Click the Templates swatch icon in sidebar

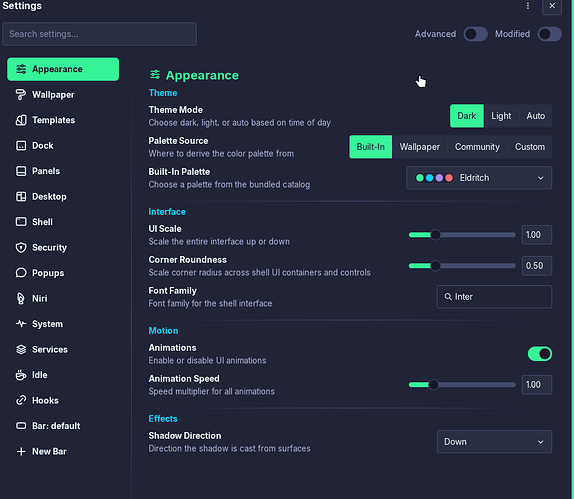[21, 120]
